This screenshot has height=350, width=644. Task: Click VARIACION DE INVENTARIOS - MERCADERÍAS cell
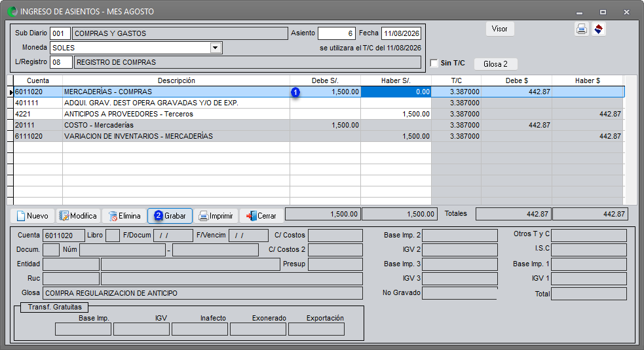(176, 136)
